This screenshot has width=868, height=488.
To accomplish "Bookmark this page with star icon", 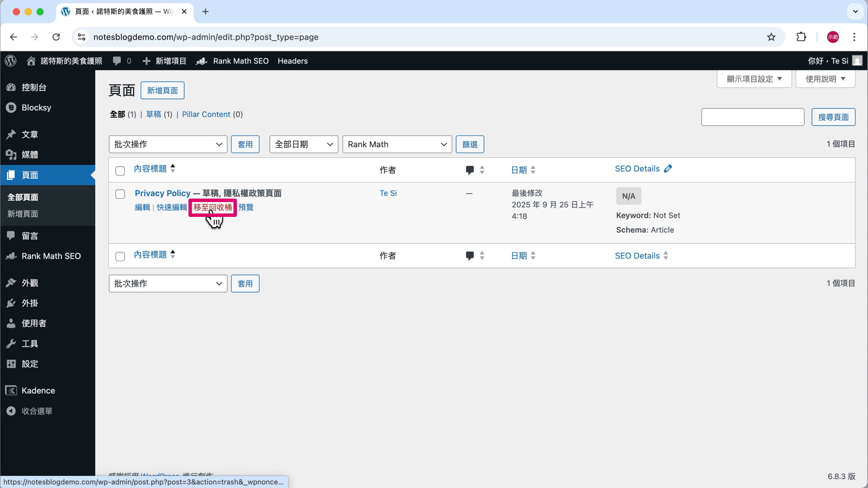I will [771, 37].
